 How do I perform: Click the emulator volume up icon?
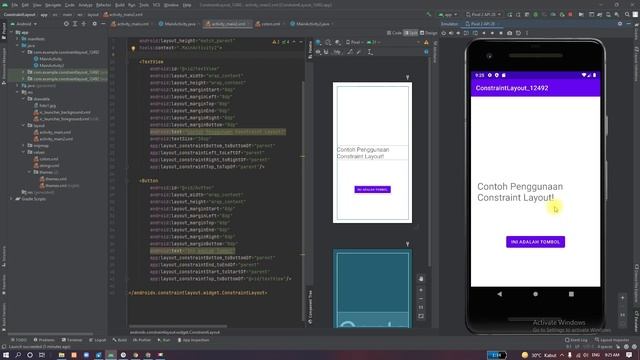tap(451, 33)
